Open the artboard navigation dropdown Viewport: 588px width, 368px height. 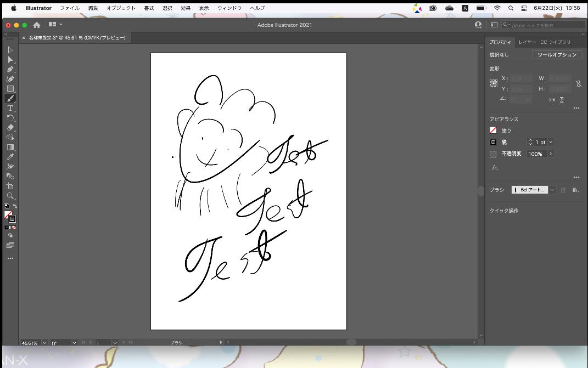[115, 343]
